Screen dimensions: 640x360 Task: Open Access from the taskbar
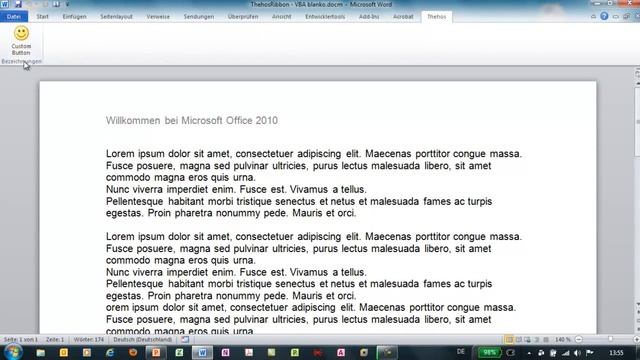pyautogui.click(x=341, y=353)
